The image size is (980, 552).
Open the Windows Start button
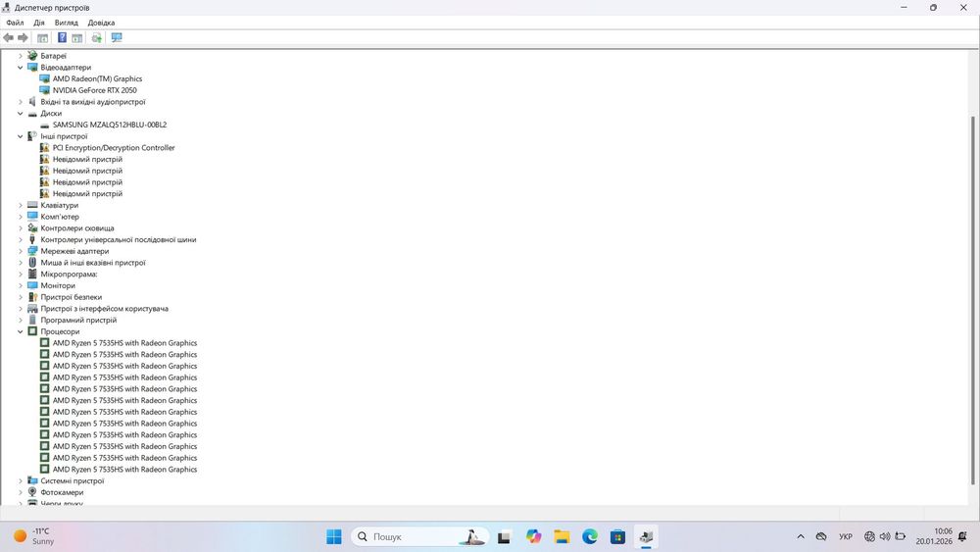pyautogui.click(x=334, y=536)
